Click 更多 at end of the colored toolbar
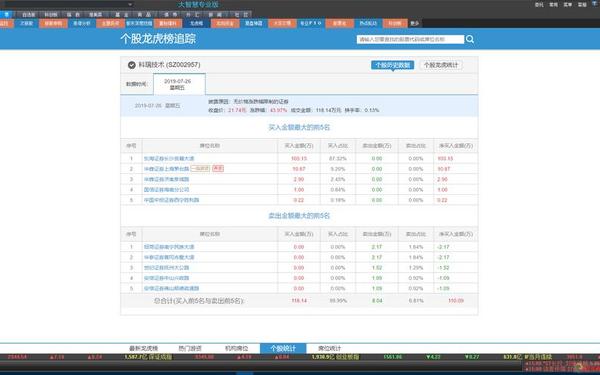600x375 pixels. pos(415,23)
